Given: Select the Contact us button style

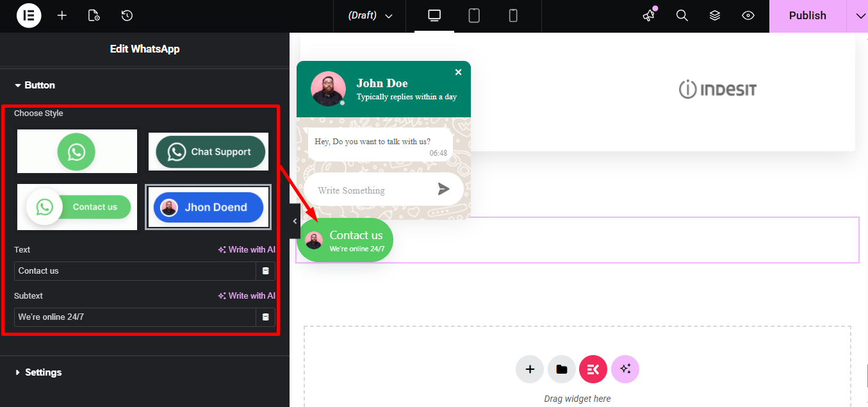Looking at the screenshot, I should (77, 207).
